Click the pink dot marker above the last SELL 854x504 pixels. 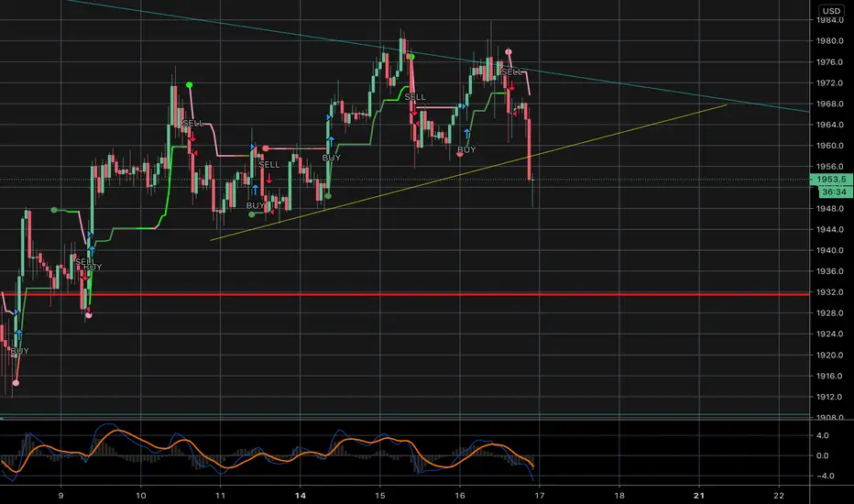509,52
